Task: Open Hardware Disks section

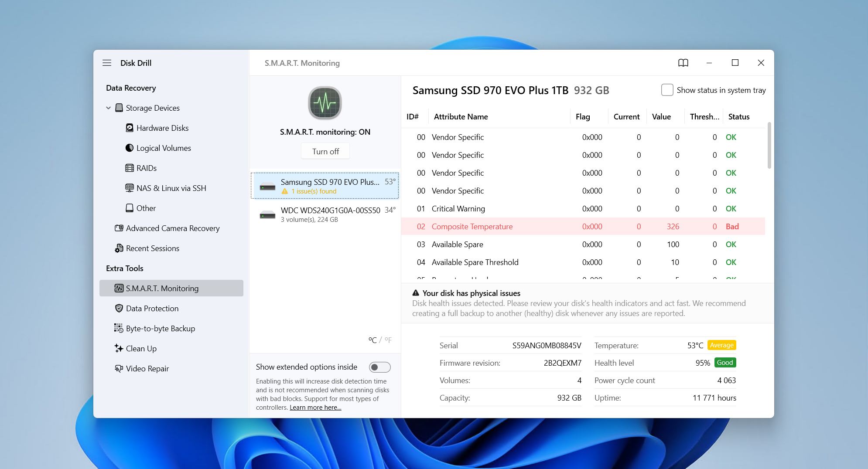Action: pos(162,128)
